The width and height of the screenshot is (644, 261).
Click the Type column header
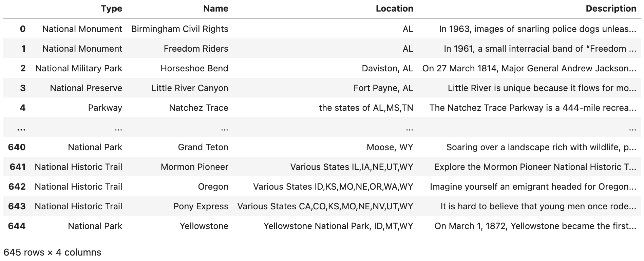tap(111, 9)
